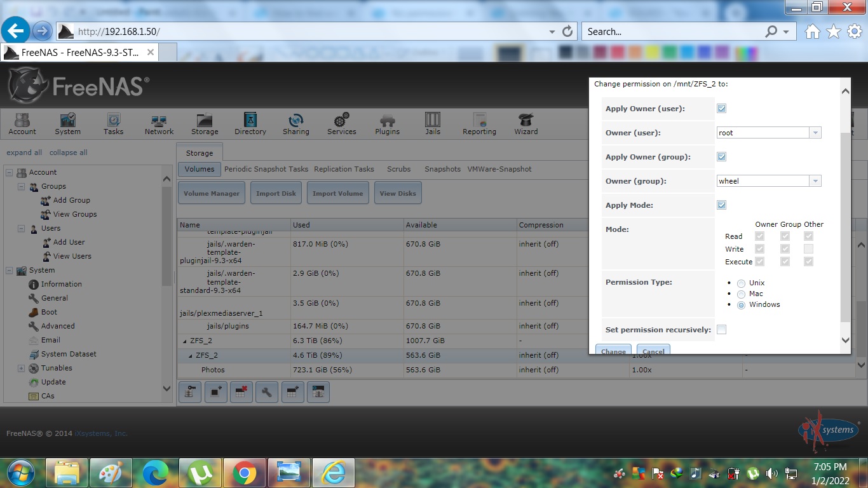The image size is (868, 488).
Task: Select the Unix permission type
Action: pyautogui.click(x=741, y=283)
